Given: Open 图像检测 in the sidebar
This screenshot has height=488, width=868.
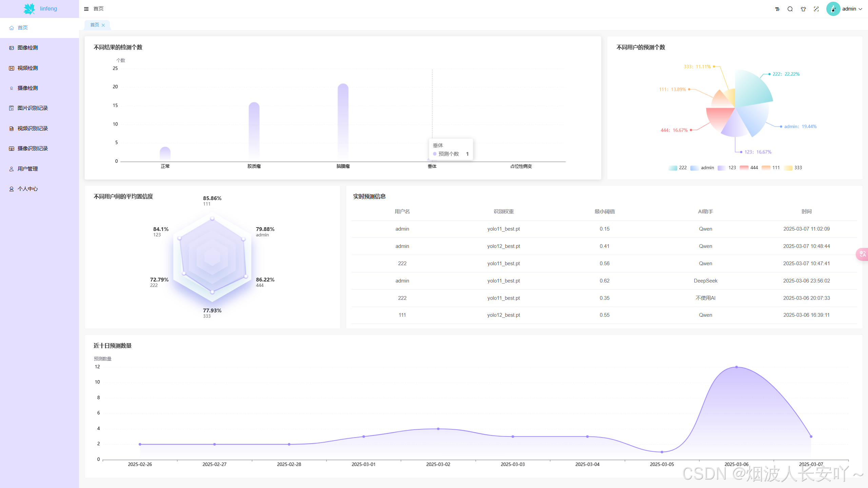Looking at the screenshot, I should coord(28,48).
